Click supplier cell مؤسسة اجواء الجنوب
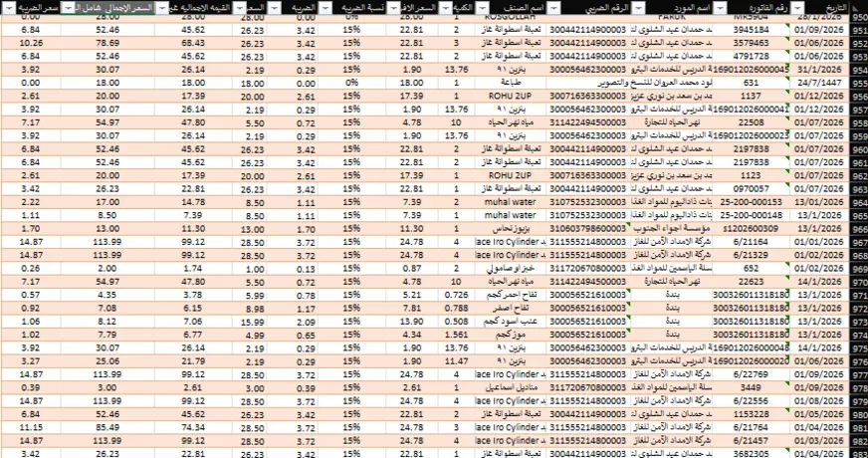 coord(672,229)
